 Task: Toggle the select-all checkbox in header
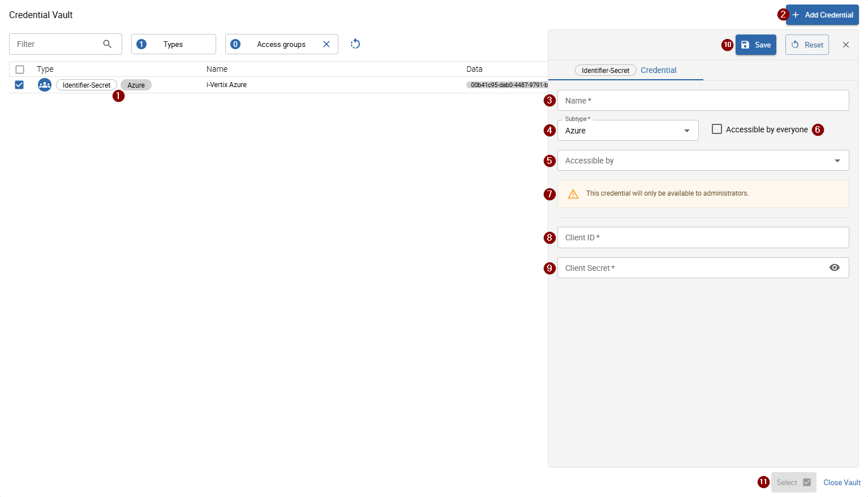click(x=20, y=69)
